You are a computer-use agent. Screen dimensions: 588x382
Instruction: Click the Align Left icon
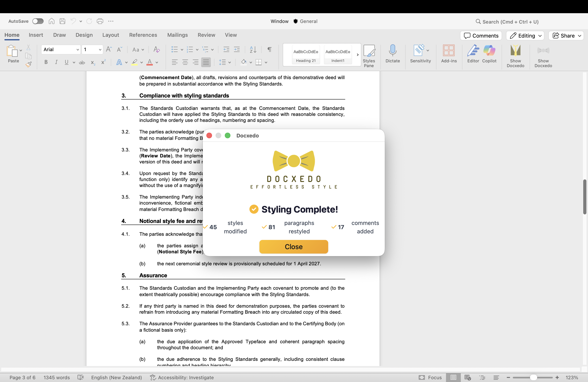pos(175,62)
